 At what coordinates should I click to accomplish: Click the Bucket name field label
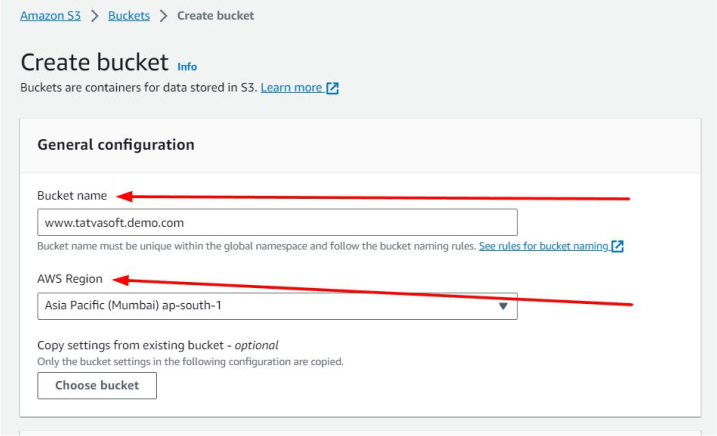(72, 196)
